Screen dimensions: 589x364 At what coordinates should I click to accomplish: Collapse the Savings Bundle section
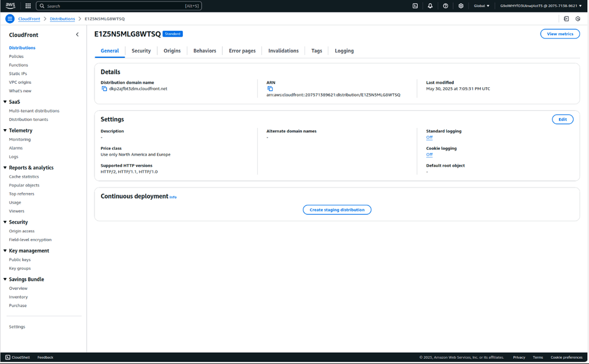tap(5, 279)
